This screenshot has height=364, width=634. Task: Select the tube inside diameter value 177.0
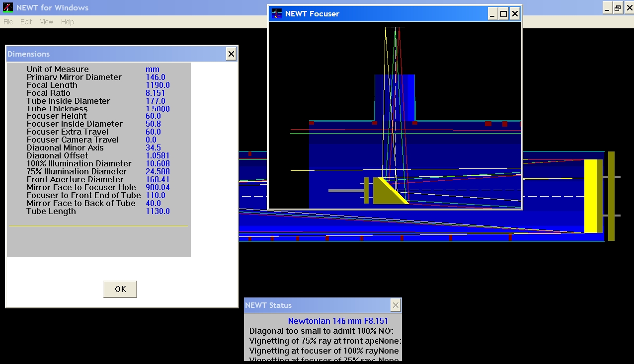pyautogui.click(x=156, y=101)
